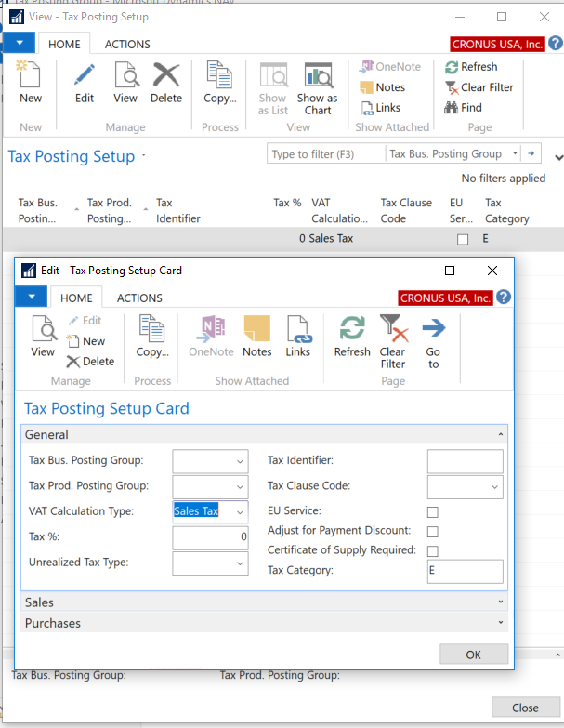Open Tax Posting Setup title dropdown arrow
The image size is (564, 728).
coord(144,155)
